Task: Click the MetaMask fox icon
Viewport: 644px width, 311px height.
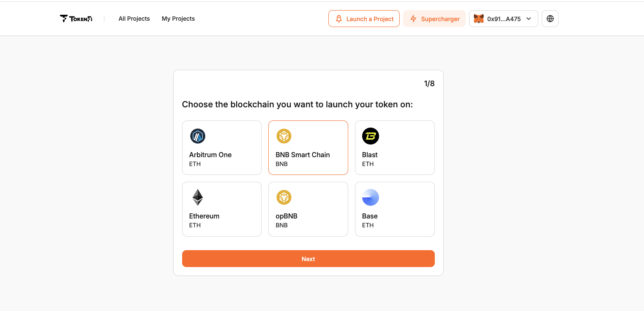Action: [x=478, y=19]
